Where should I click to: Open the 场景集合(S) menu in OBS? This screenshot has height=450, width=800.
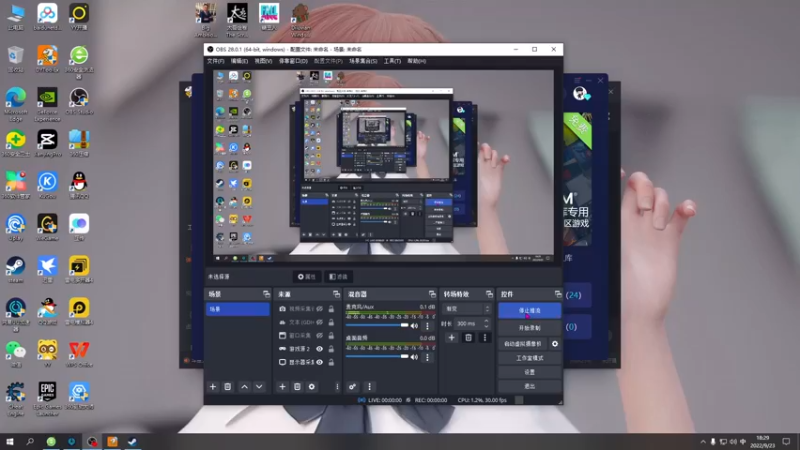363,61
